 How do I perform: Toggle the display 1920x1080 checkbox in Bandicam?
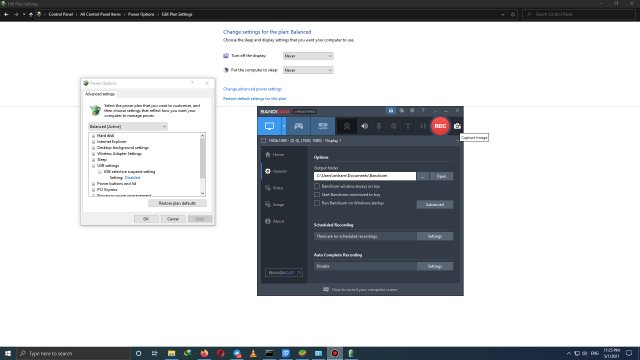click(264, 140)
